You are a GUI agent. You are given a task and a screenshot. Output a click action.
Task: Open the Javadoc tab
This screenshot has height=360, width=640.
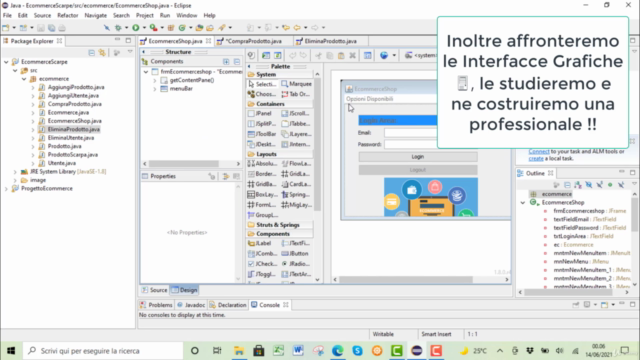point(191,305)
